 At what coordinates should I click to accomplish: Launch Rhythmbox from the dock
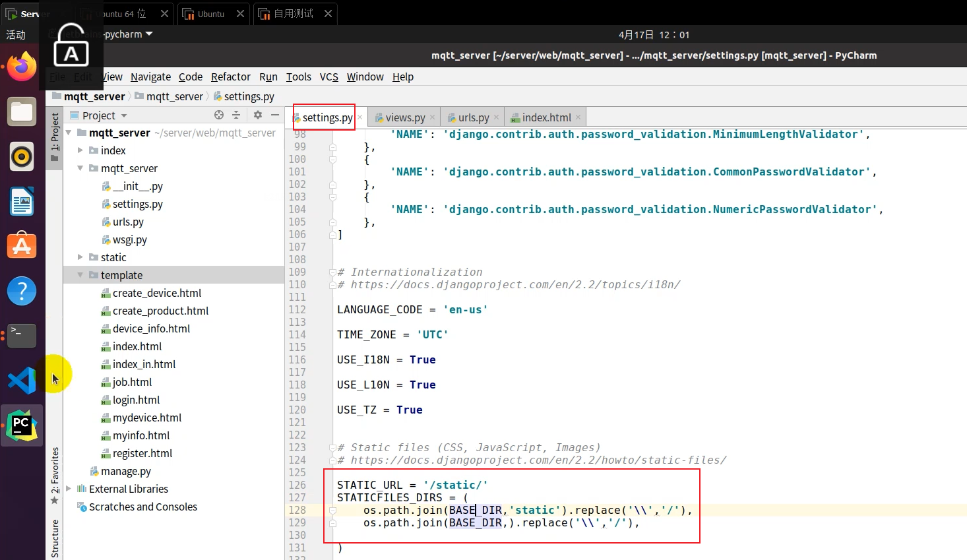click(22, 156)
